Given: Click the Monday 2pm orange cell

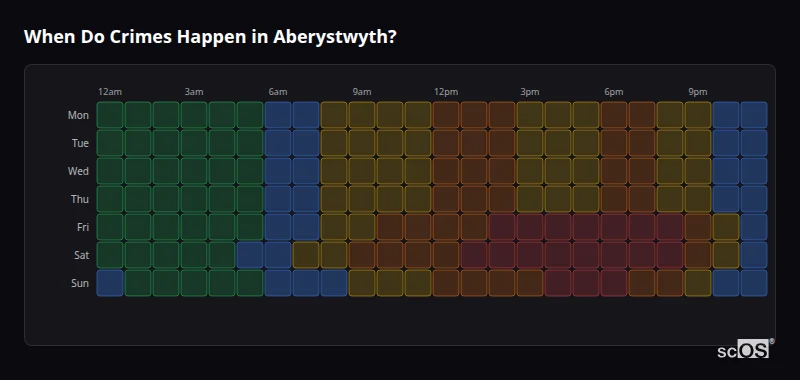Looking at the screenshot, I should coord(502,115).
